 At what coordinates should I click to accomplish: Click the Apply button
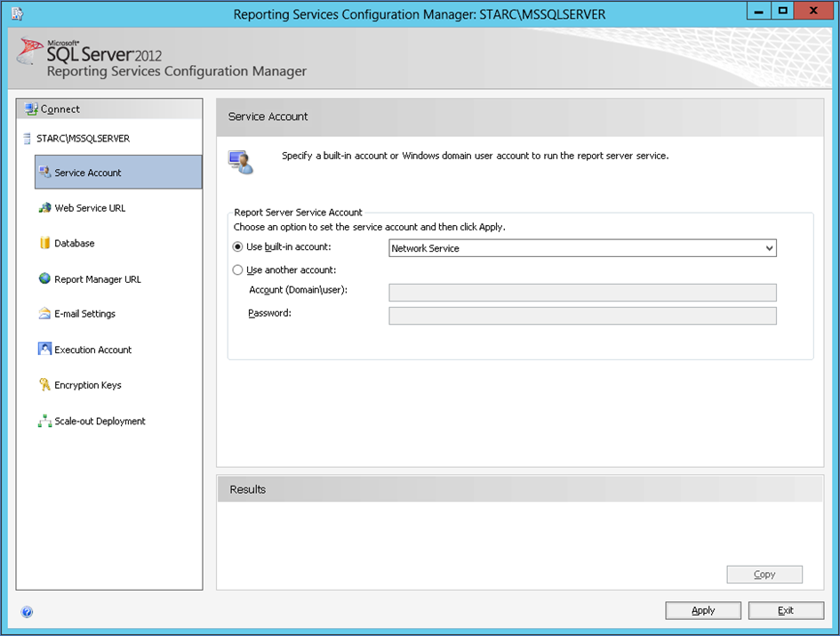[703, 610]
